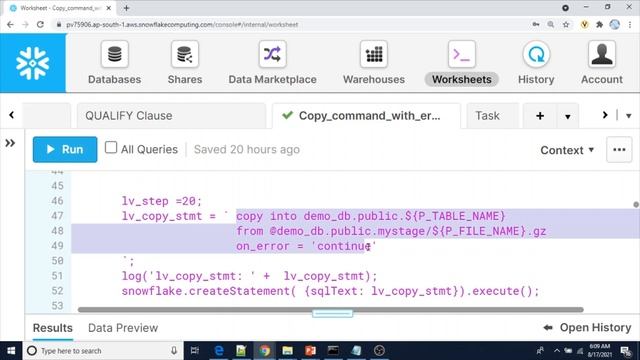Click line number 45 in gutter
The width and height of the screenshot is (640, 360).
click(57, 186)
